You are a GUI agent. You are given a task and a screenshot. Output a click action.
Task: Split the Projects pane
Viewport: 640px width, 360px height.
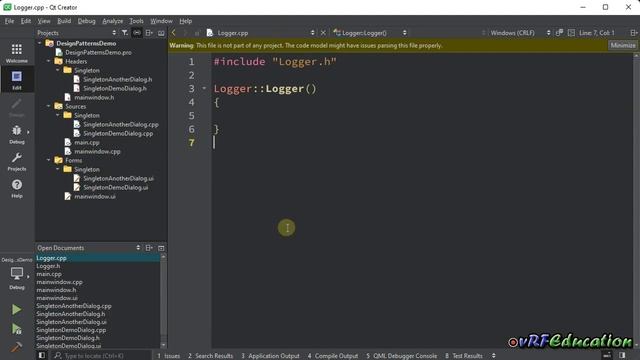149,33
